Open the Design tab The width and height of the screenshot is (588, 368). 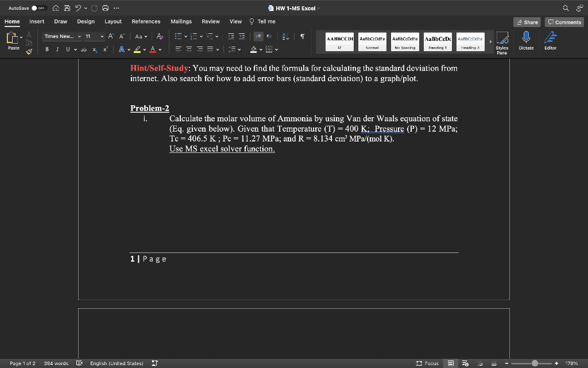86,21
